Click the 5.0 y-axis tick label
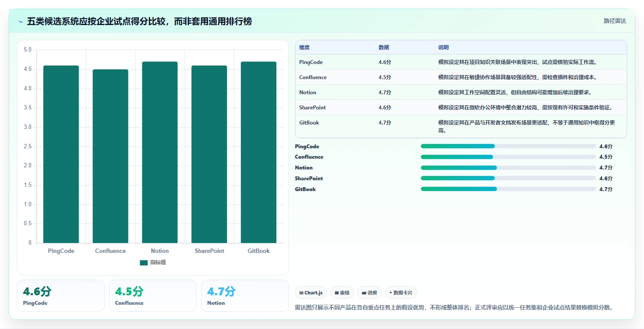 click(27, 50)
